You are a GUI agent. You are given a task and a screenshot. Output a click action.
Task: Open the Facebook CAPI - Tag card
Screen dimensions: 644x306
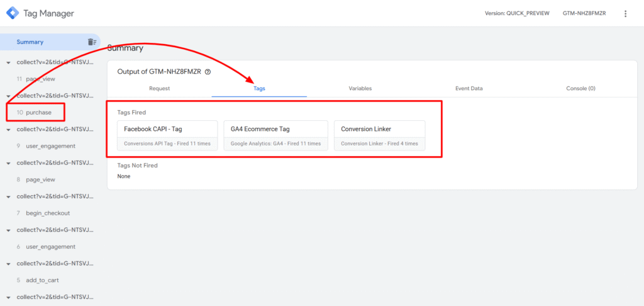pos(167,136)
